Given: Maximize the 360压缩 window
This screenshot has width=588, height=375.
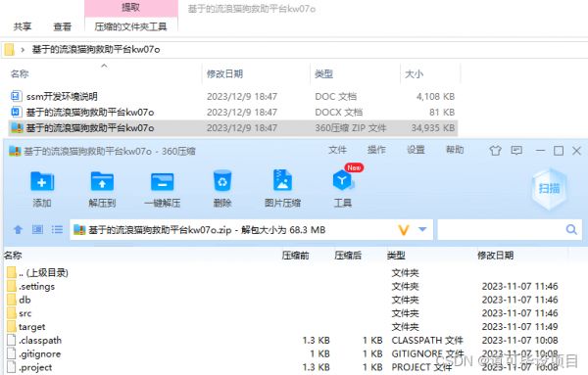Looking at the screenshot, I should 559,151.
